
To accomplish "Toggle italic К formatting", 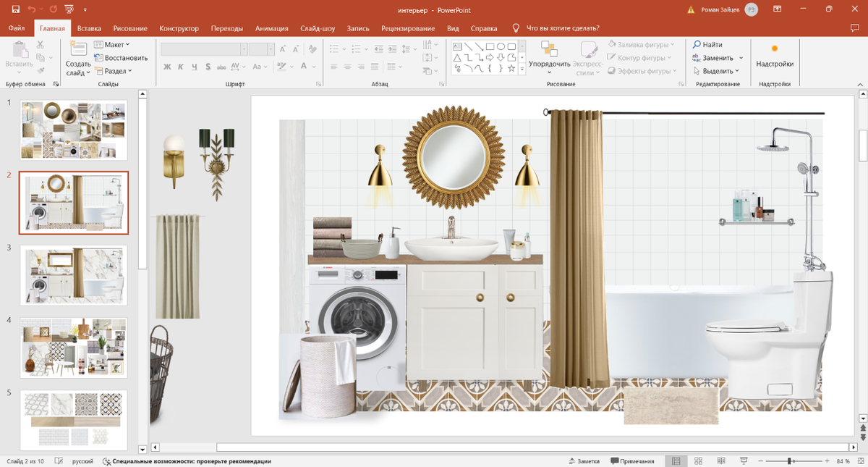I will (181, 67).
